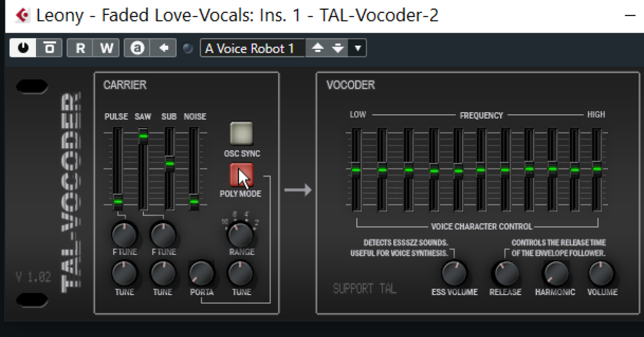Click the ninth frequency band slider handle
This screenshot has width=644, height=337.
pyautogui.click(x=552, y=169)
